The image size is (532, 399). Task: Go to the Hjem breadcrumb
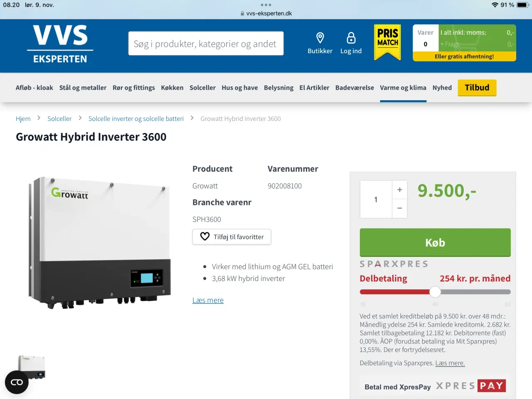(x=23, y=119)
